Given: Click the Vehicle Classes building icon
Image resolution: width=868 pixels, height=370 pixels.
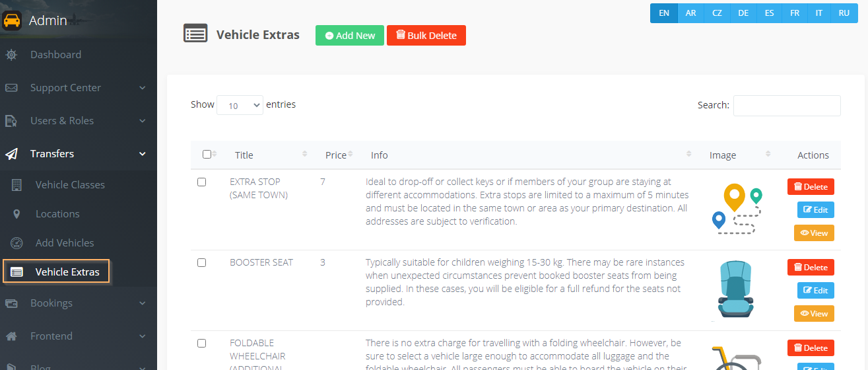Looking at the screenshot, I should (17, 185).
